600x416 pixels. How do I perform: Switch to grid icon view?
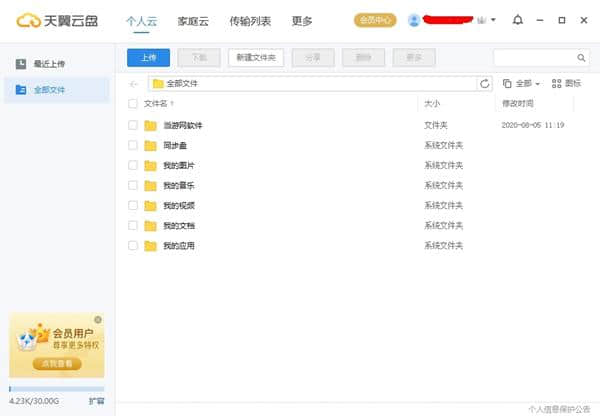tap(566, 84)
